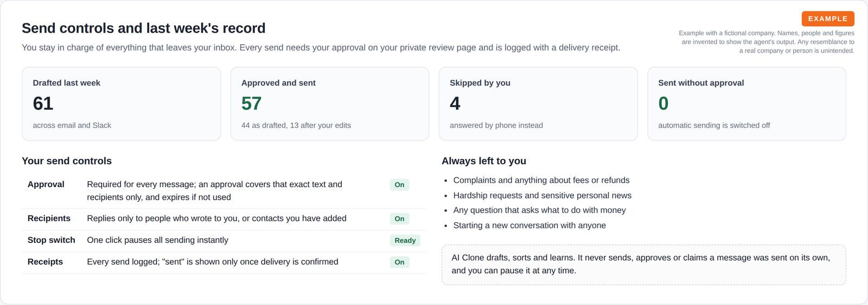Select the 'Stop switch' row label
The height and width of the screenshot is (305, 868).
(52, 240)
